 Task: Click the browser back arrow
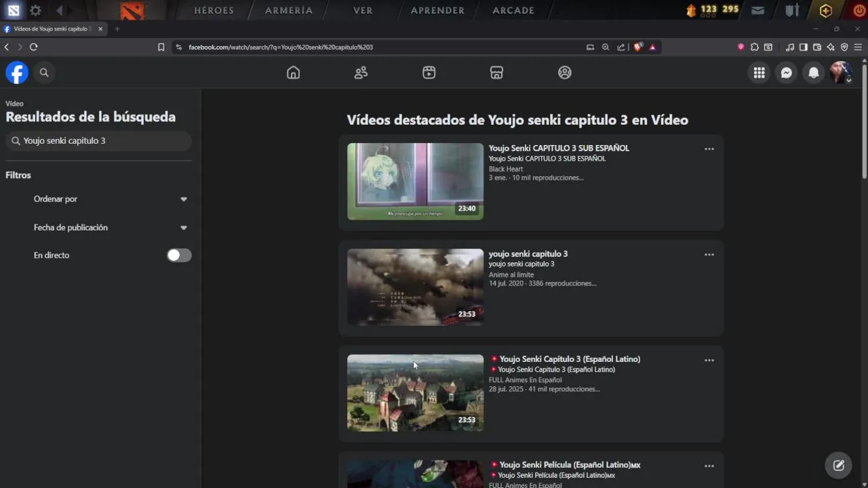coord(7,47)
